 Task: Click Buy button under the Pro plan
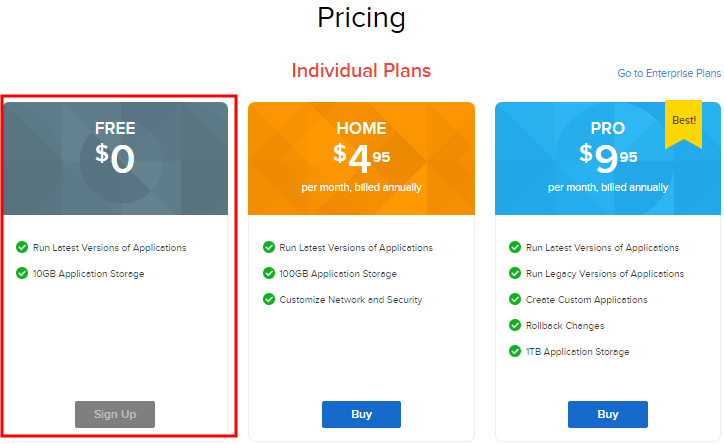coord(608,414)
